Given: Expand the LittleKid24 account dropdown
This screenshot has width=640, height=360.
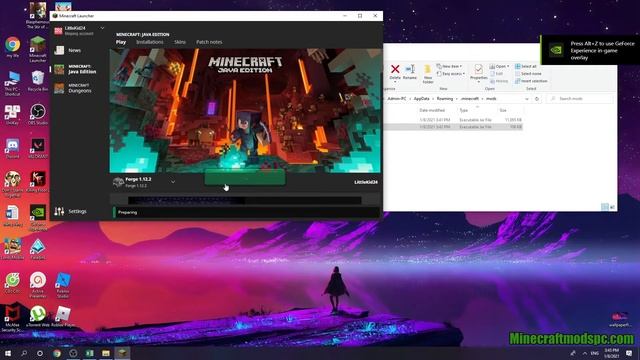Looking at the screenshot, I should point(102,28).
